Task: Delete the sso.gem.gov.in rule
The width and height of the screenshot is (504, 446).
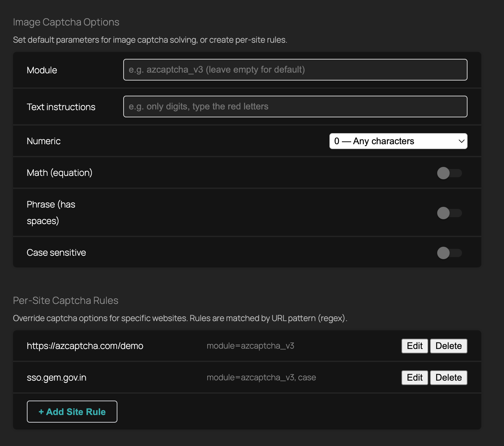Action: point(449,378)
